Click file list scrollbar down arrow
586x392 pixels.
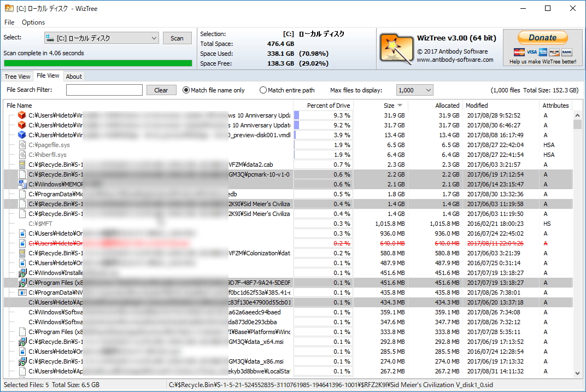click(577, 373)
